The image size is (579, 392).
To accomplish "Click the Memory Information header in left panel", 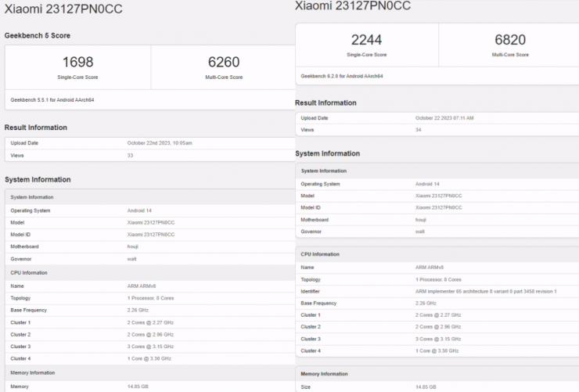I will (33, 373).
